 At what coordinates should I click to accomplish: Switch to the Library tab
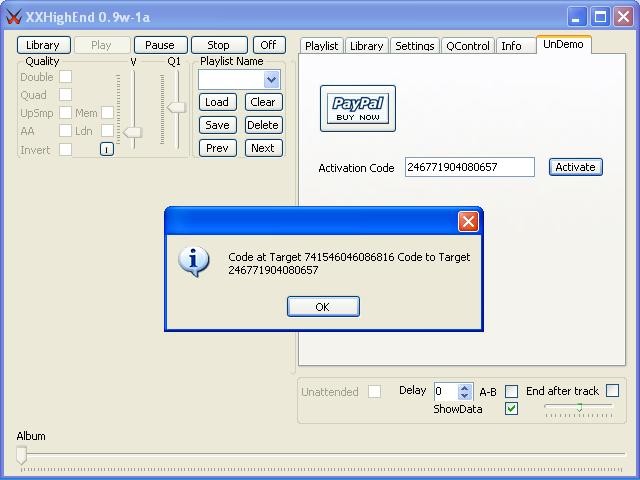tap(367, 46)
